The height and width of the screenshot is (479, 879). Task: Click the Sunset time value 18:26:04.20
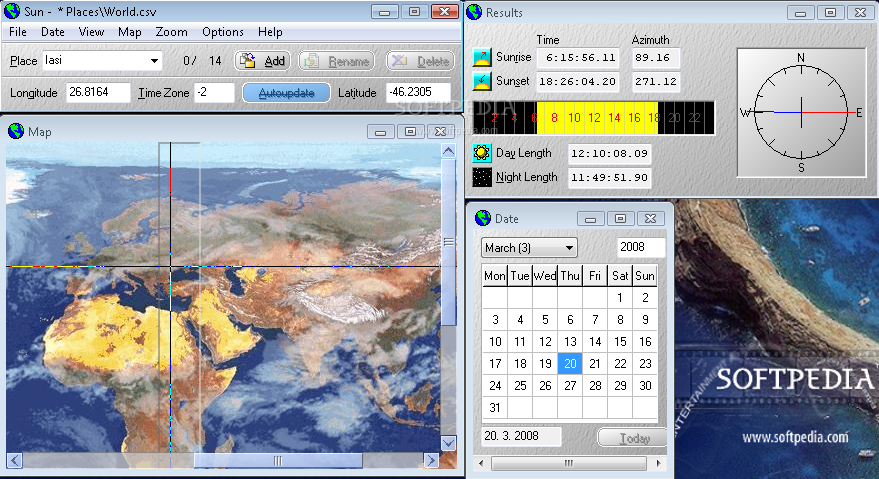pos(578,82)
